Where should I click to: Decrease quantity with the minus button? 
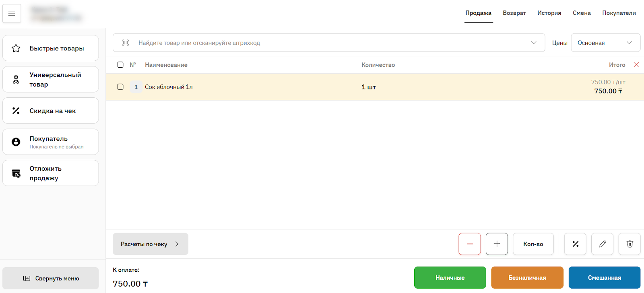(x=469, y=244)
